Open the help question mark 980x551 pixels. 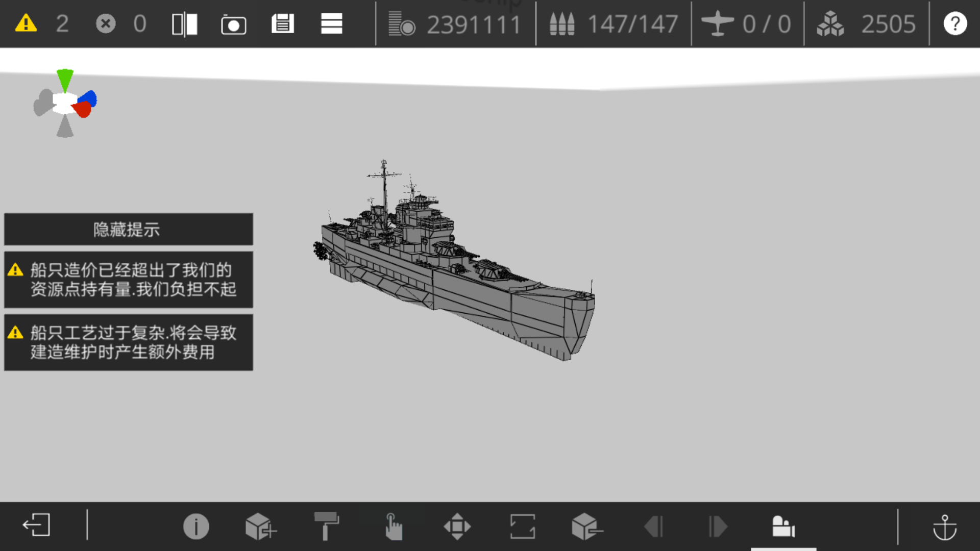point(954,23)
